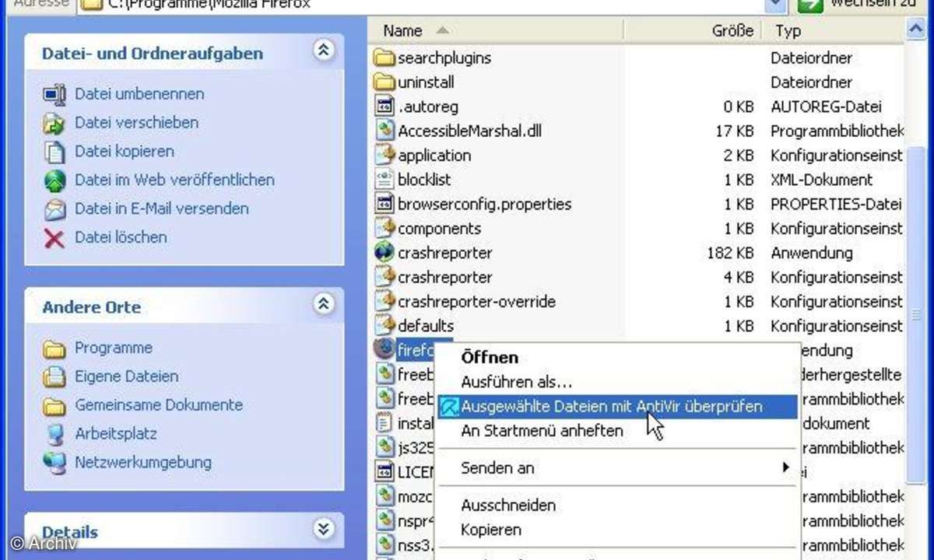
Task: Collapse the Andere Orte section chevron
Action: pyautogui.click(x=323, y=304)
